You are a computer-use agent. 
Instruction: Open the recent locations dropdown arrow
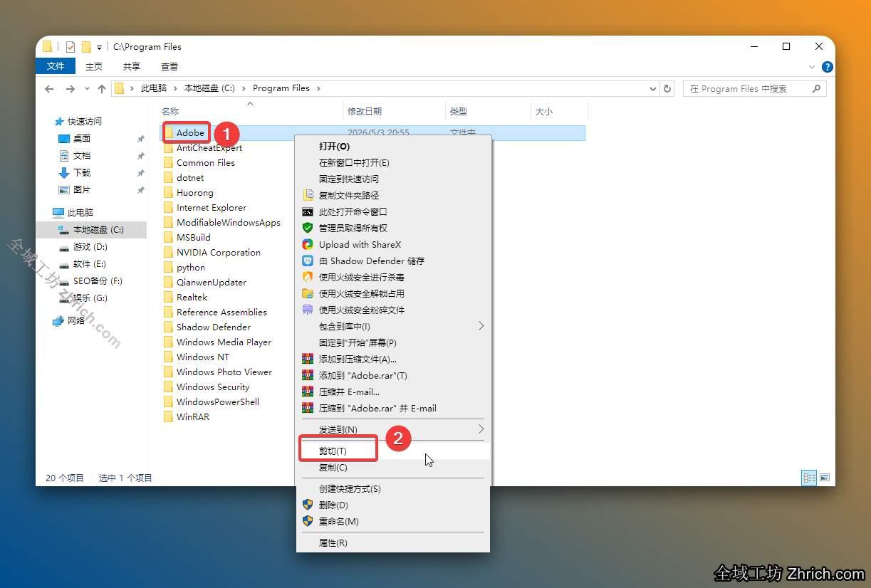click(x=87, y=89)
